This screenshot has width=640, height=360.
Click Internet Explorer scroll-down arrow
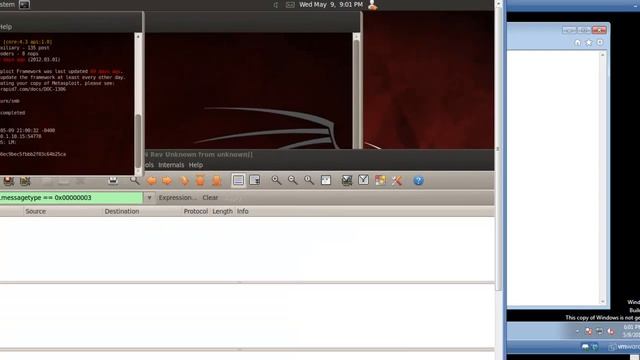click(x=603, y=302)
